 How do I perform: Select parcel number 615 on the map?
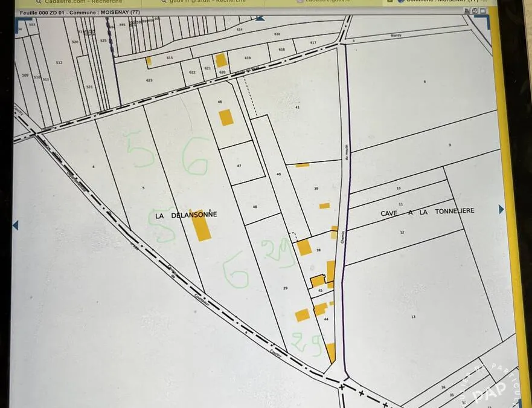tap(170, 58)
